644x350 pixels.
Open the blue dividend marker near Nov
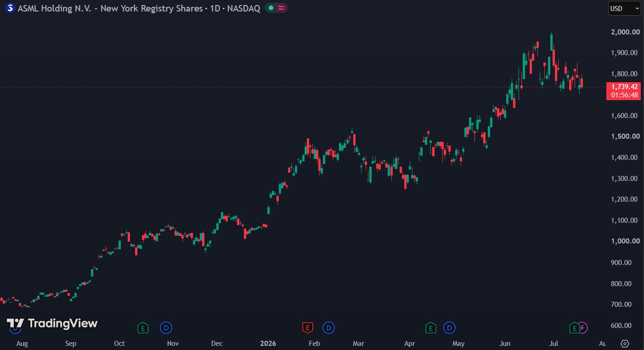[x=166, y=328]
